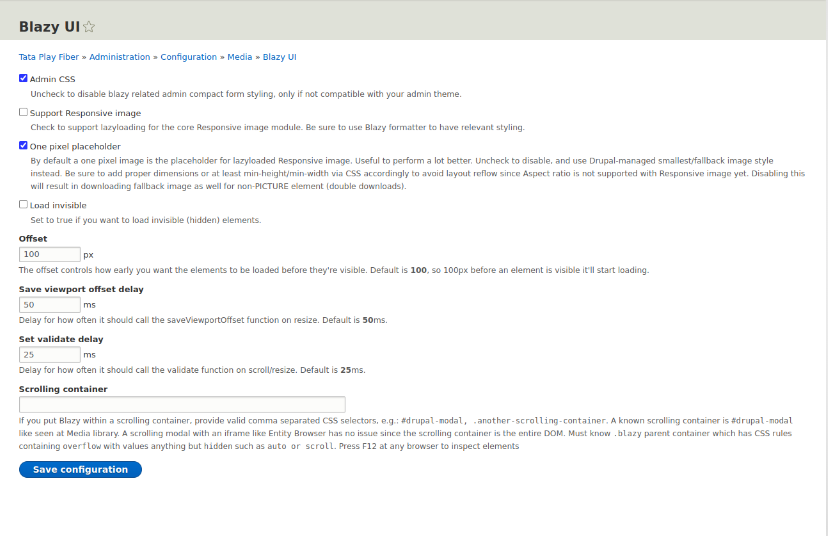
Task: Click the Support Responsive image label
Action: (x=86, y=113)
